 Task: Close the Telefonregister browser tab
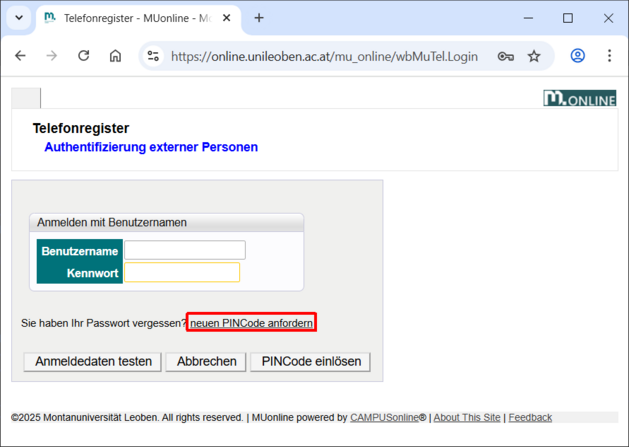tap(227, 18)
